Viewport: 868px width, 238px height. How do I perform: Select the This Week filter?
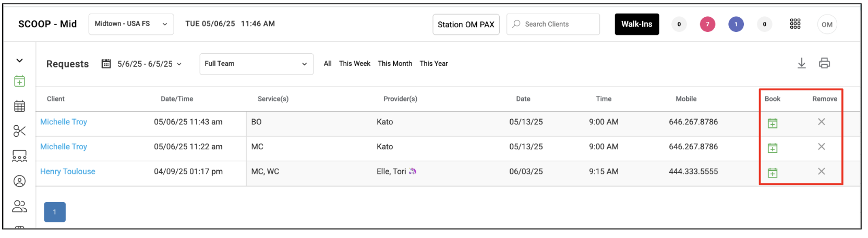[355, 64]
